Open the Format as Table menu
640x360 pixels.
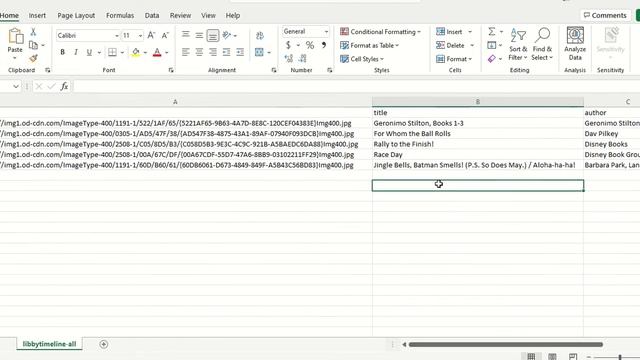tap(369, 45)
